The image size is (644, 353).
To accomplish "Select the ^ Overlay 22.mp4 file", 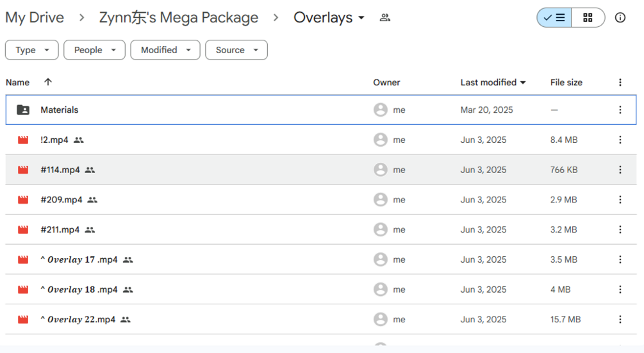I will click(x=78, y=320).
